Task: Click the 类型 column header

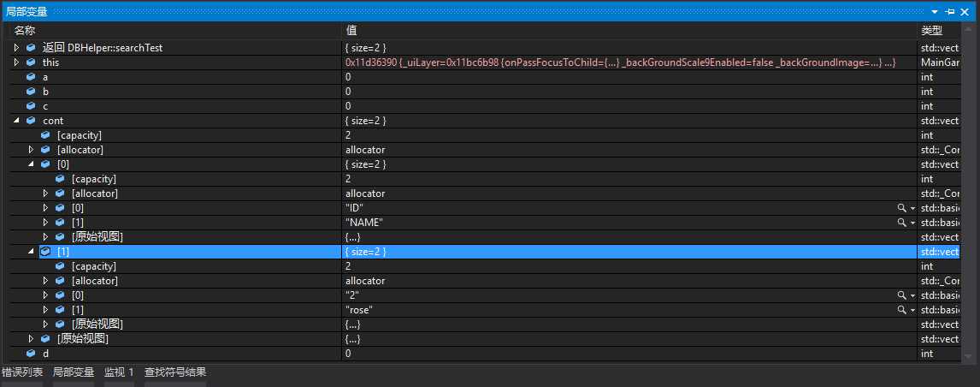Action: 939,30
